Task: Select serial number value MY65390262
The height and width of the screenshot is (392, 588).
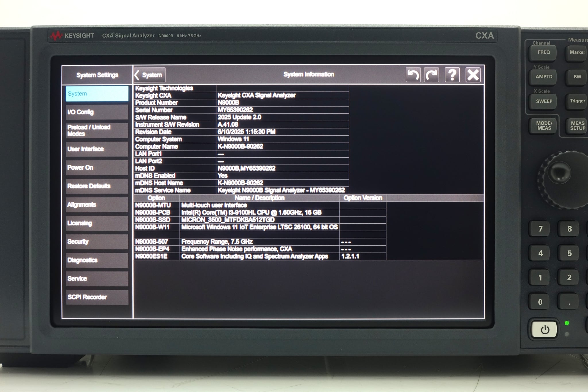Action: 235,110
